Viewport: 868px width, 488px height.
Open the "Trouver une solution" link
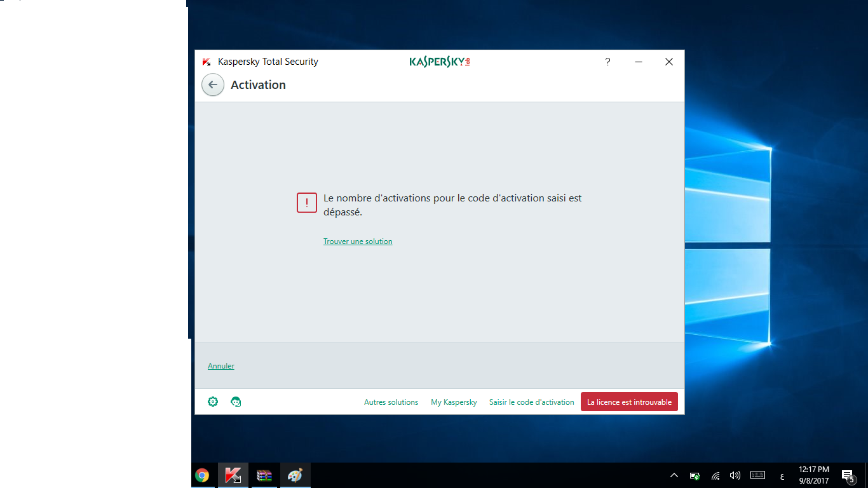pyautogui.click(x=358, y=241)
